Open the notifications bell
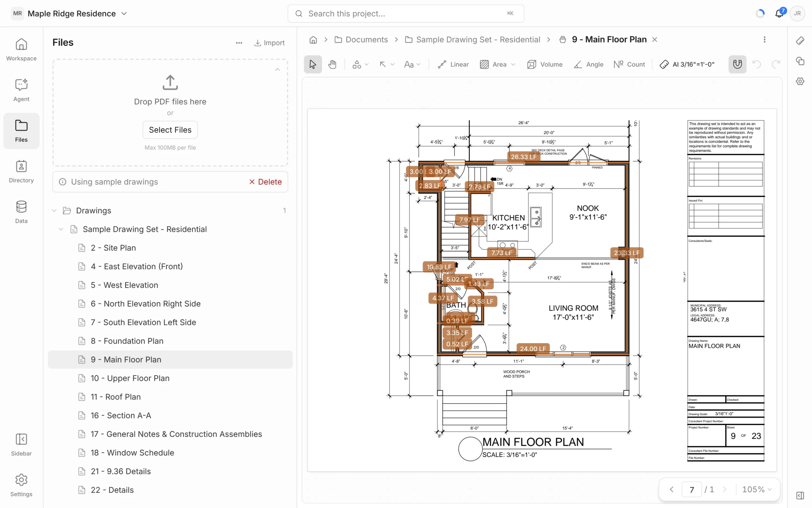Screen dimensions: 812x508 pos(779,13)
